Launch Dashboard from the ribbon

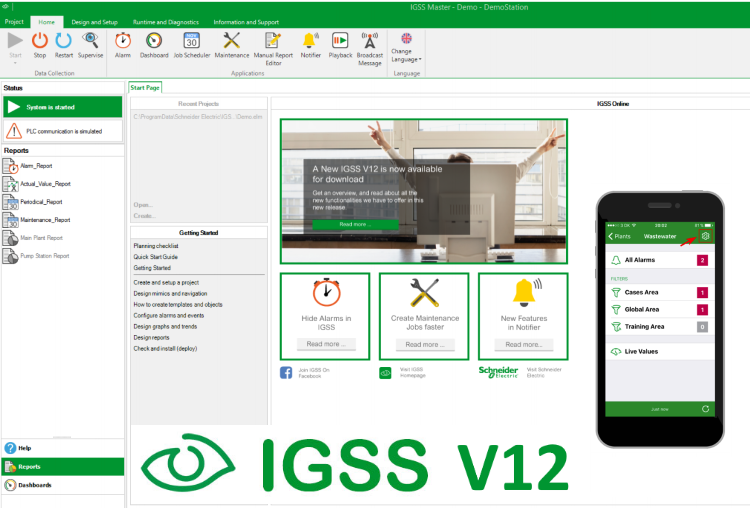[x=154, y=41]
